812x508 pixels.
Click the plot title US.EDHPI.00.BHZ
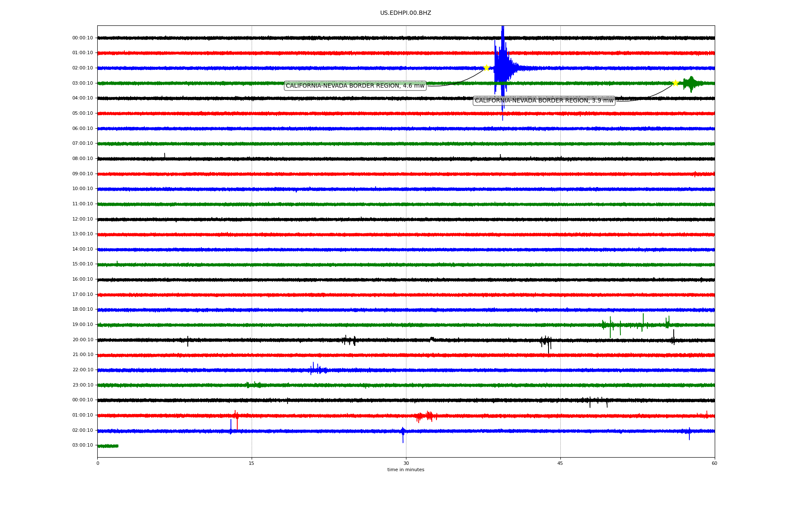click(x=406, y=13)
